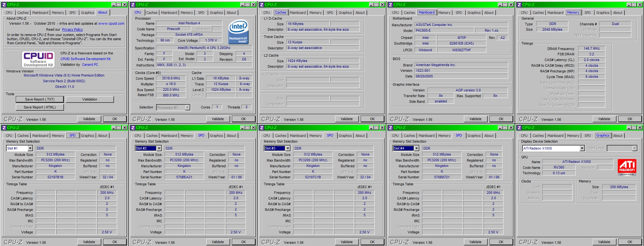This screenshot has width=644, height=246.
Task: Click the Z title icon of the Graphics window
Action: point(519,128)
